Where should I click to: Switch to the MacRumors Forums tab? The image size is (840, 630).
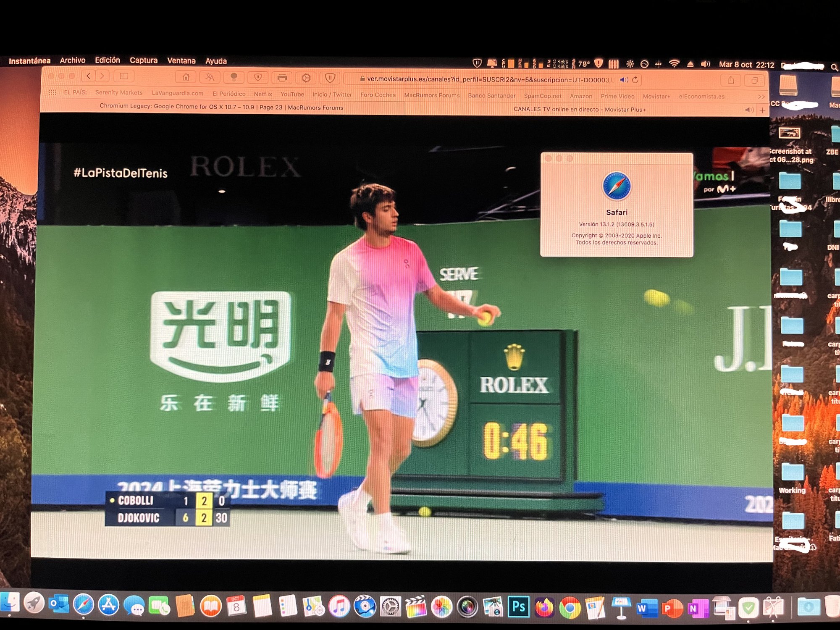point(221,107)
